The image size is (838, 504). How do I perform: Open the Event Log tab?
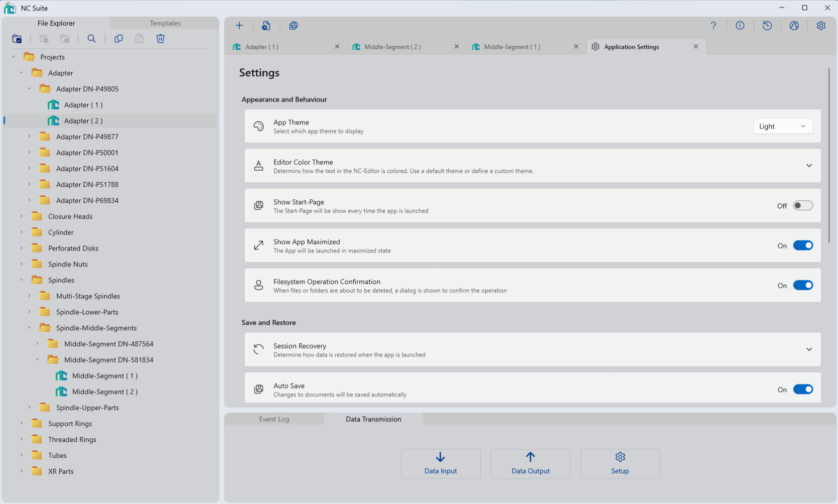pyautogui.click(x=274, y=419)
